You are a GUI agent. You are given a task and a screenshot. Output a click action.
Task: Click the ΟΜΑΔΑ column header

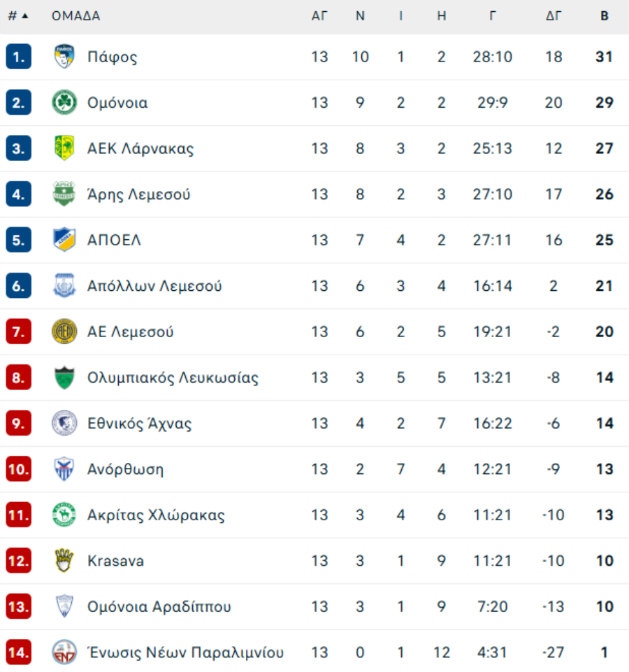coord(75,16)
